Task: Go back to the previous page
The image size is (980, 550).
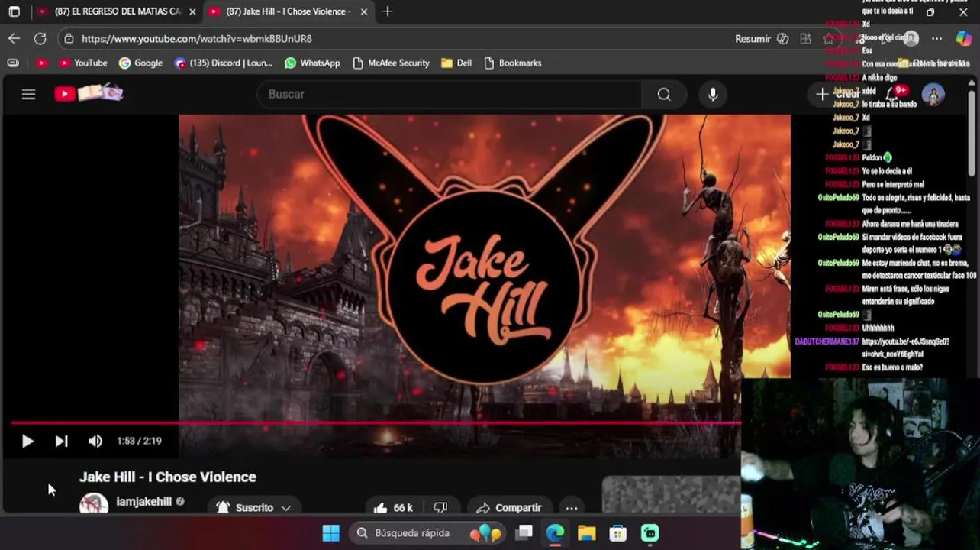Action: (x=15, y=38)
